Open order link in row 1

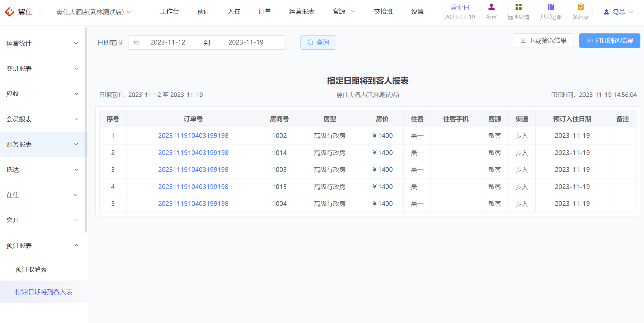pos(193,136)
